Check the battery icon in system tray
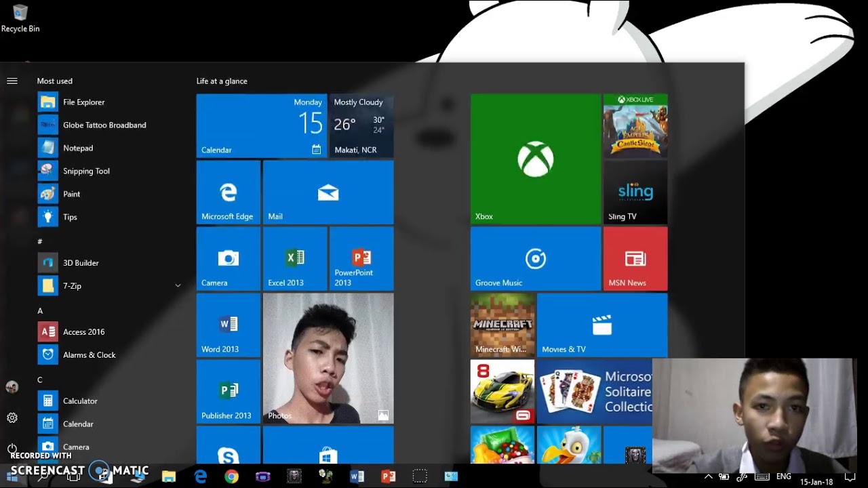868x488 pixels. coord(724,476)
